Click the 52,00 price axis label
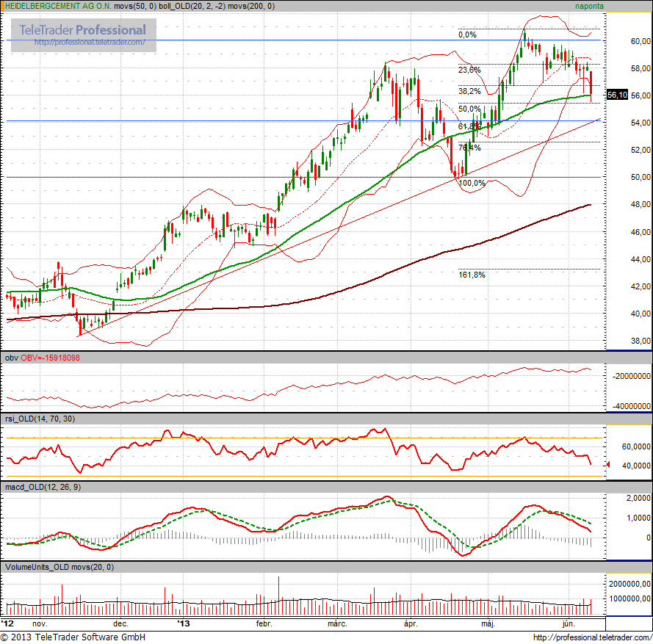The image size is (653, 644). (x=641, y=150)
